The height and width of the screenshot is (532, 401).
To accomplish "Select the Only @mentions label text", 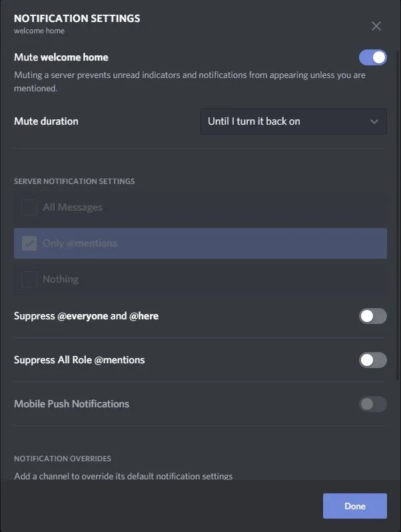I will click(x=80, y=243).
